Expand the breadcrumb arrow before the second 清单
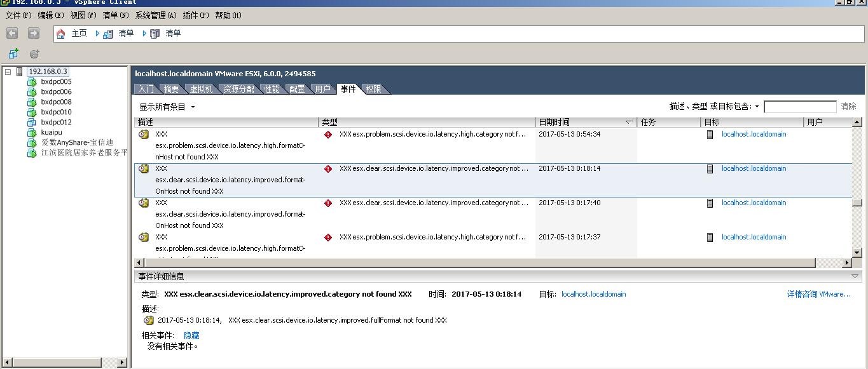The image size is (868, 369). 144,34
